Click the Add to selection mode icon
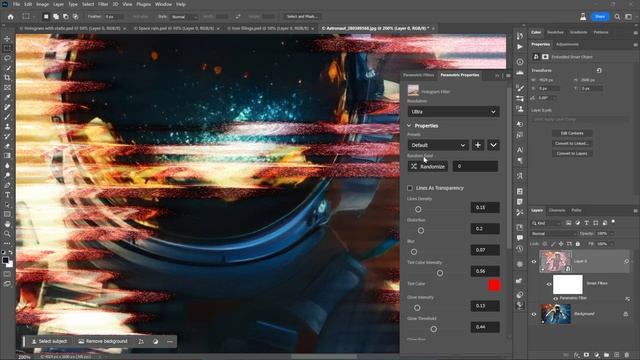Screen dimensions: 640x360 (x=56, y=17)
